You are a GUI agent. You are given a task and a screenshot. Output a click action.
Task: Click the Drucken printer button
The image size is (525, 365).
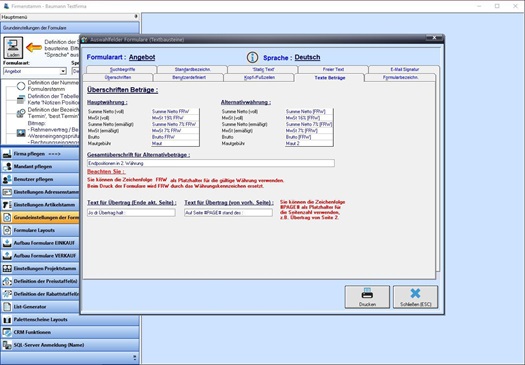point(367,297)
